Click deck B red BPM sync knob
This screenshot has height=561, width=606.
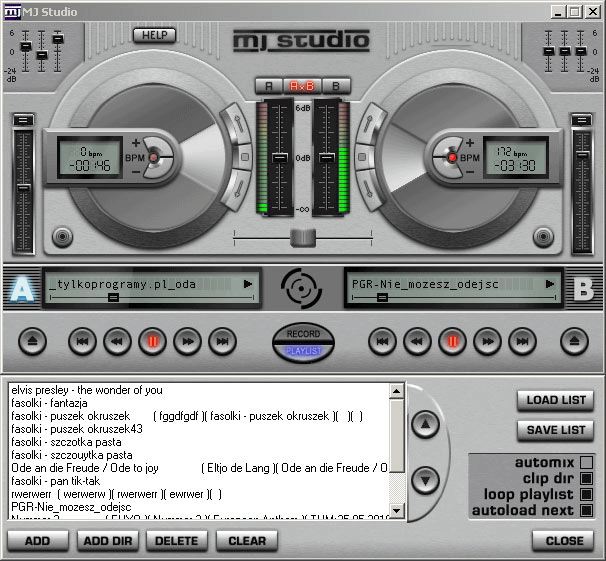452,157
